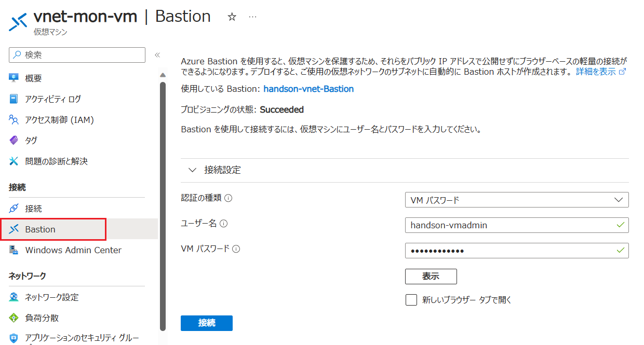This screenshot has height=345, width=644.
Task: Enable 新しいブラウザー タブで開く checkbox
Action: (x=411, y=300)
